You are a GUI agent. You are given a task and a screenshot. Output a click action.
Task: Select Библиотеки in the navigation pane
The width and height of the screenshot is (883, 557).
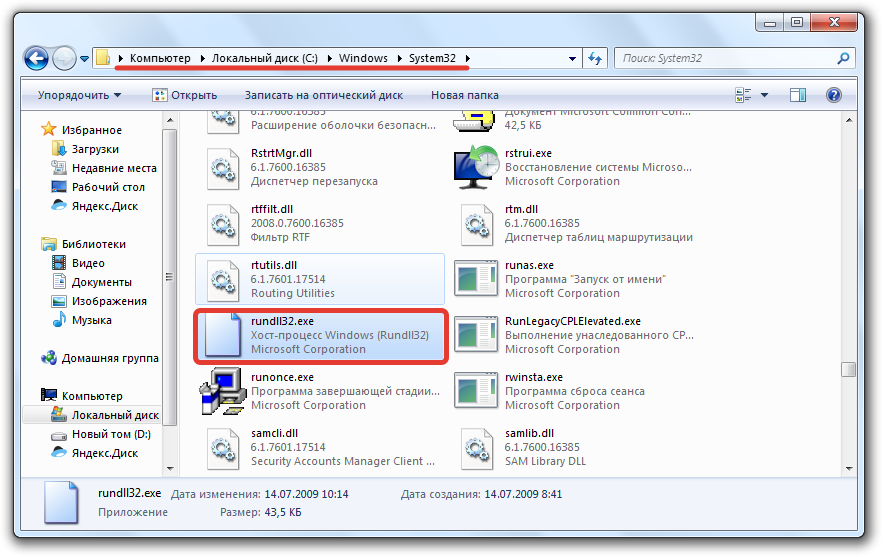[x=93, y=244]
